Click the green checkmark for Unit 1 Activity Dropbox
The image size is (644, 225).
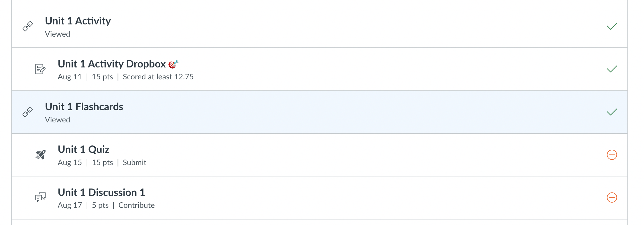[x=612, y=69]
